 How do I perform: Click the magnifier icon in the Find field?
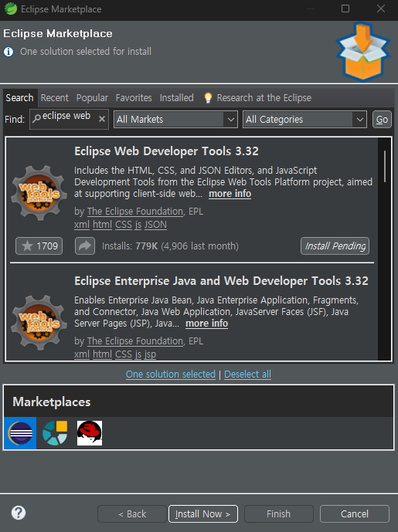click(36, 118)
